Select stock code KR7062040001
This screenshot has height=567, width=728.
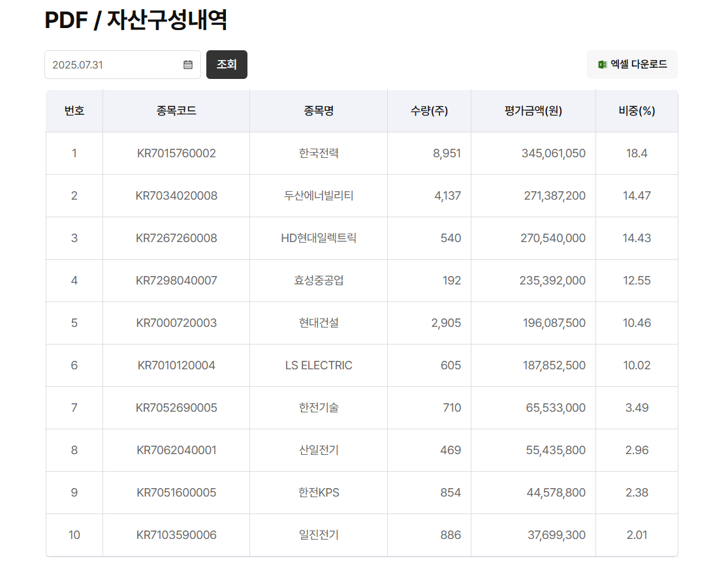click(x=176, y=450)
